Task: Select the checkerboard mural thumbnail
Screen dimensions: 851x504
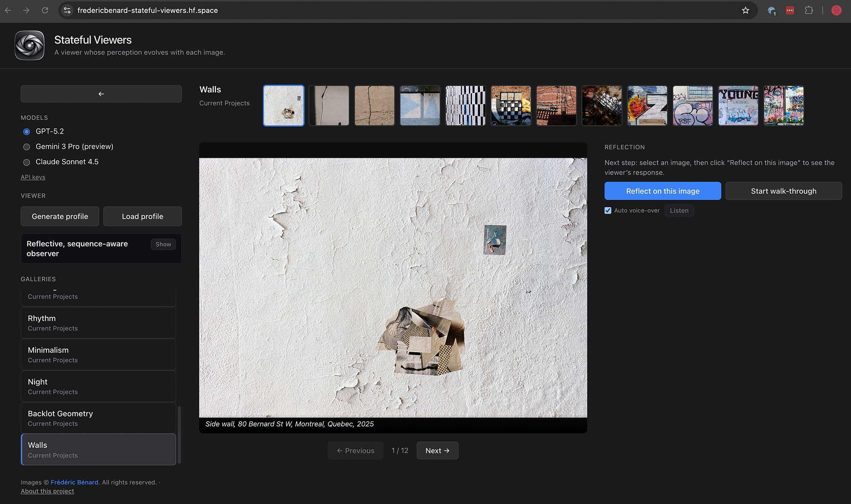Action: pos(511,105)
